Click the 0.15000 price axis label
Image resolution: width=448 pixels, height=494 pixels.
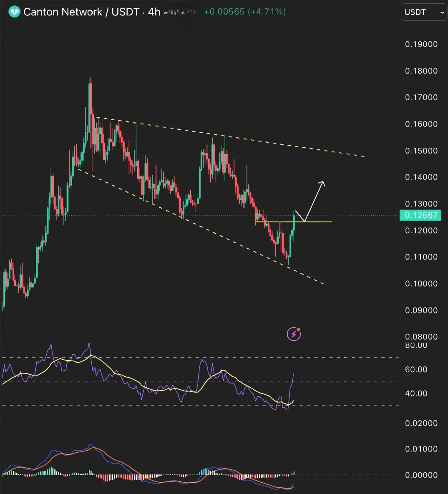(421, 151)
